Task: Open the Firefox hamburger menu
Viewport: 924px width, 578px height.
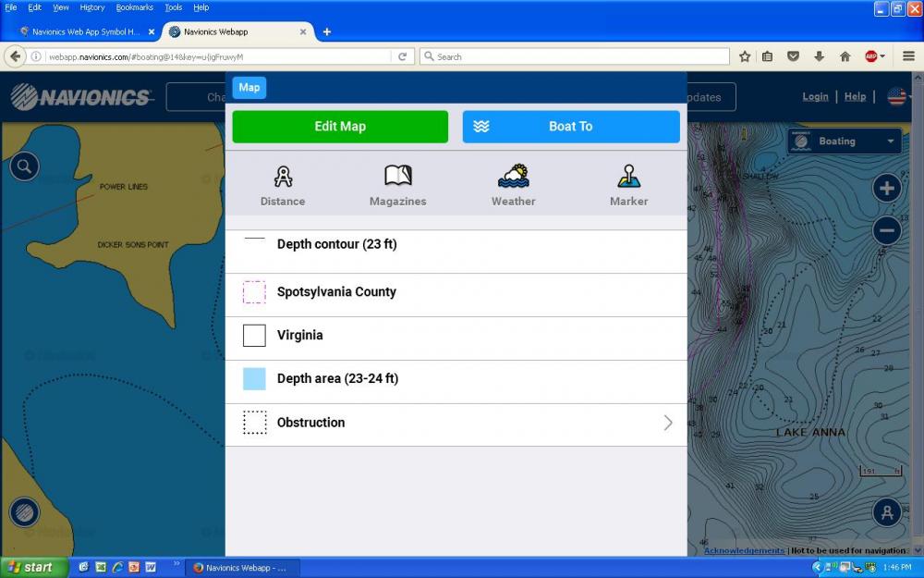Action: [908, 56]
